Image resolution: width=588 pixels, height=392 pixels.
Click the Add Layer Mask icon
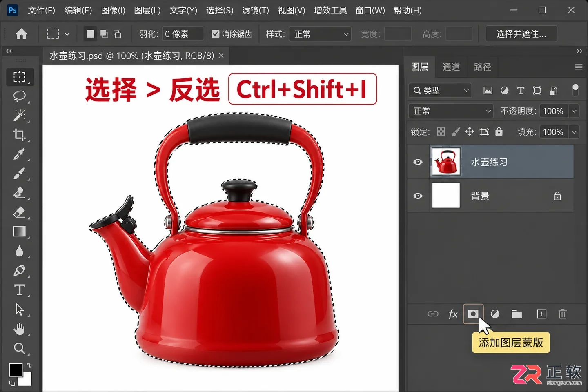point(473,314)
